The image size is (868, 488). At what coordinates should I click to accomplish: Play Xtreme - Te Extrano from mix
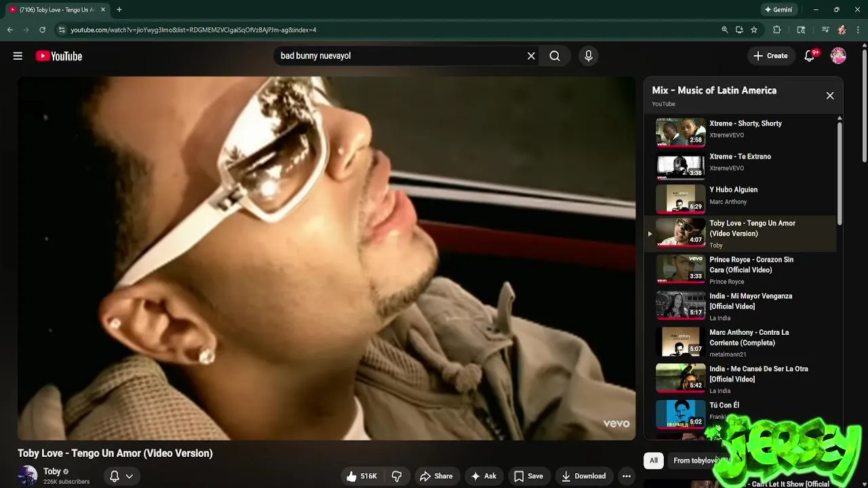point(741,165)
